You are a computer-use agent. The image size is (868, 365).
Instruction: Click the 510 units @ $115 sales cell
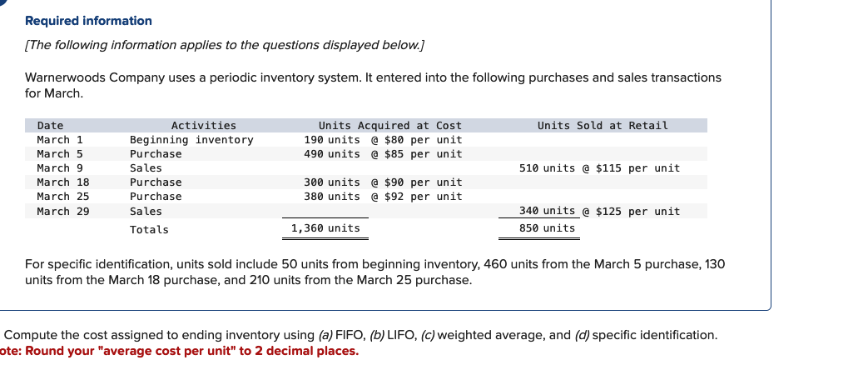click(599, 168)
